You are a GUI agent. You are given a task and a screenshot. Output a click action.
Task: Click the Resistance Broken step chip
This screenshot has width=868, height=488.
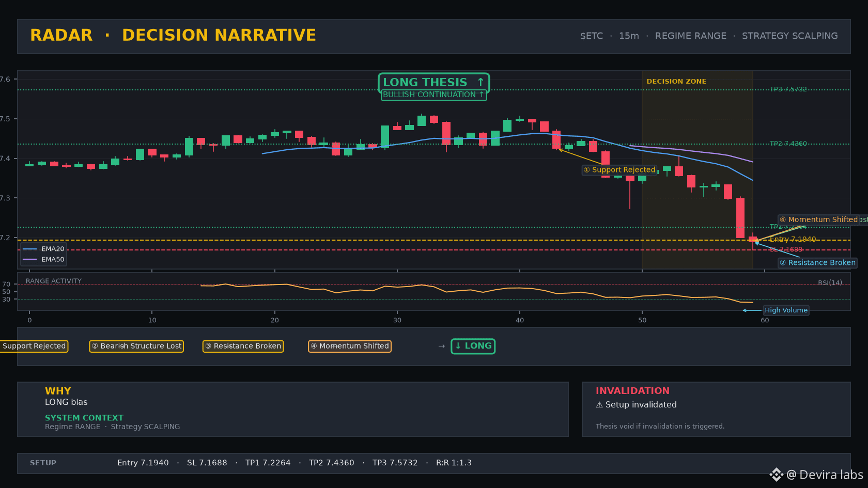pyautogui.click(x=243, y=346)
